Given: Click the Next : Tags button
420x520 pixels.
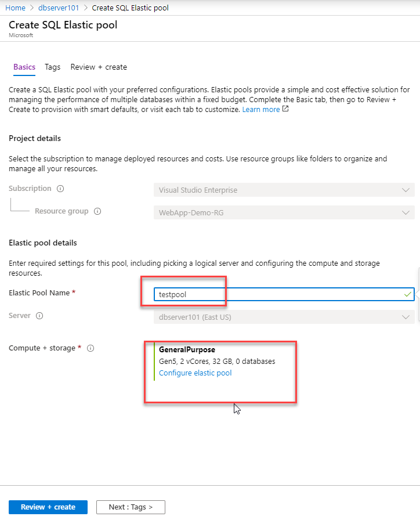Looking at the screenshot, I should point(131,507).
